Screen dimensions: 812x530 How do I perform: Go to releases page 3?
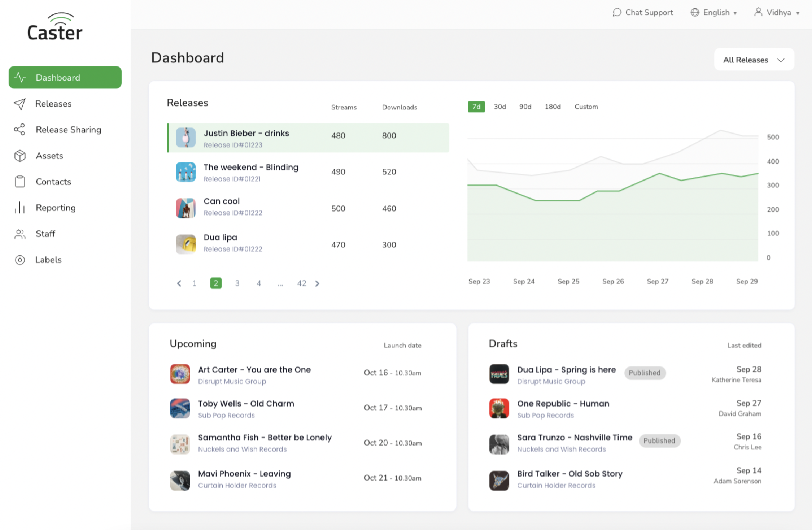(x=237, y=283)
